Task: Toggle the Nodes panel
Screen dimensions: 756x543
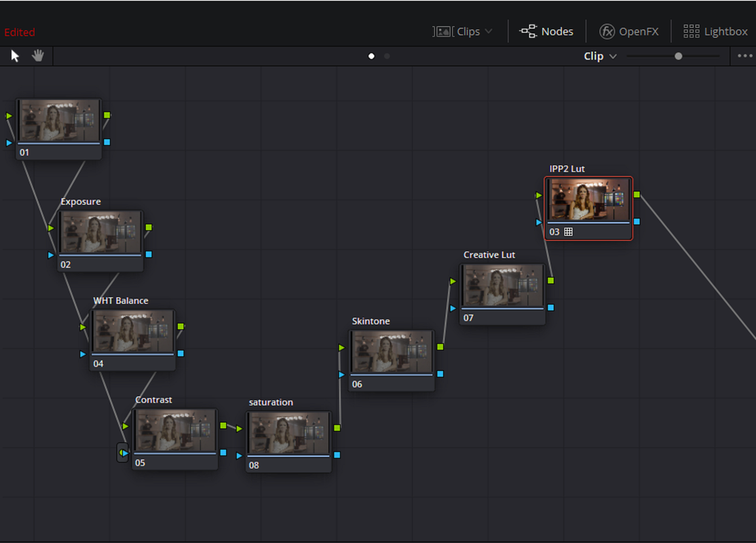Action: (x=546, y=31)
